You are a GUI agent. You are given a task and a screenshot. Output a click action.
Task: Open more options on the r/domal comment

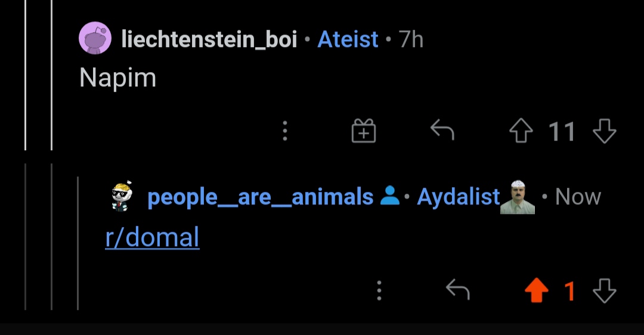pyautogui.click(x=379, y=291)
